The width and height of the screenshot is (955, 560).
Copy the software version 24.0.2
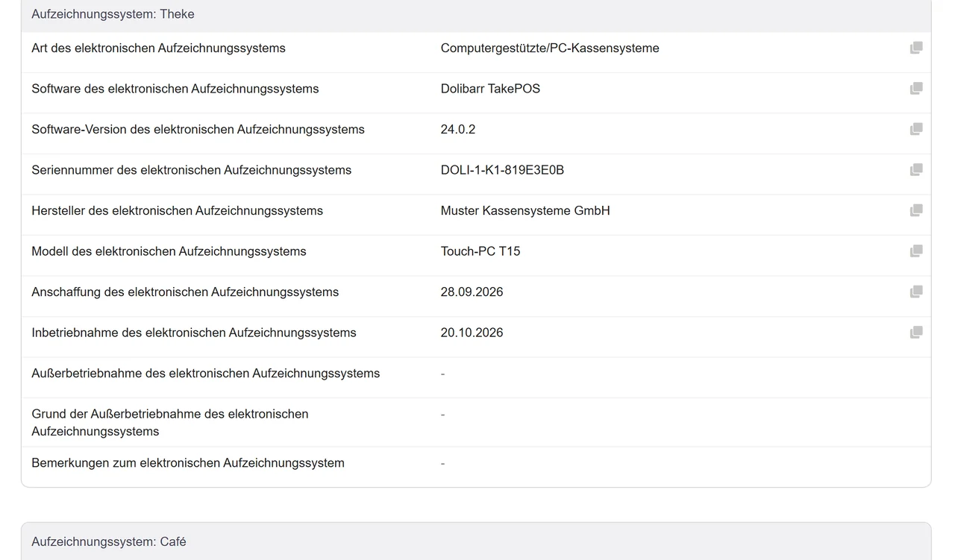point(916,130)
